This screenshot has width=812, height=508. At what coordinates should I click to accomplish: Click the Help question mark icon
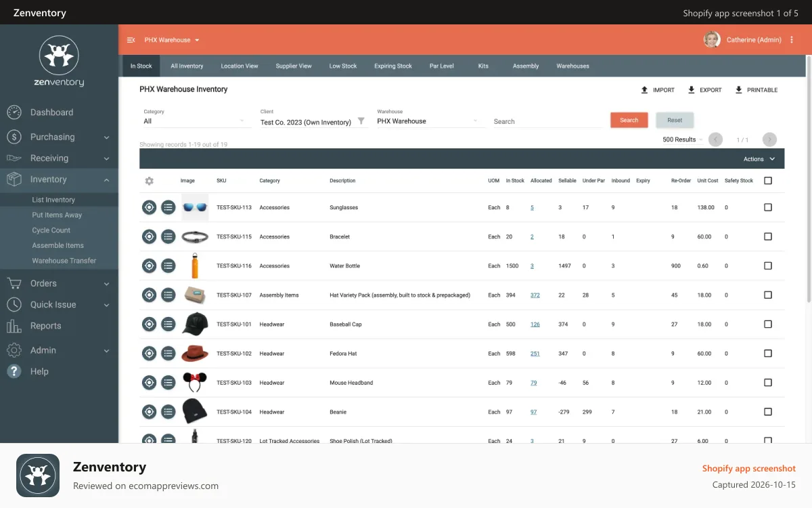14,371
